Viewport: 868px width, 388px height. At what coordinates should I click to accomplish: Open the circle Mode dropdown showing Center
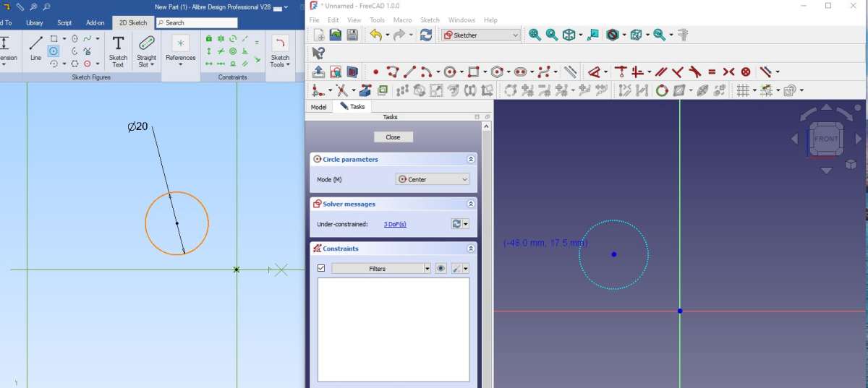point(433,179)
